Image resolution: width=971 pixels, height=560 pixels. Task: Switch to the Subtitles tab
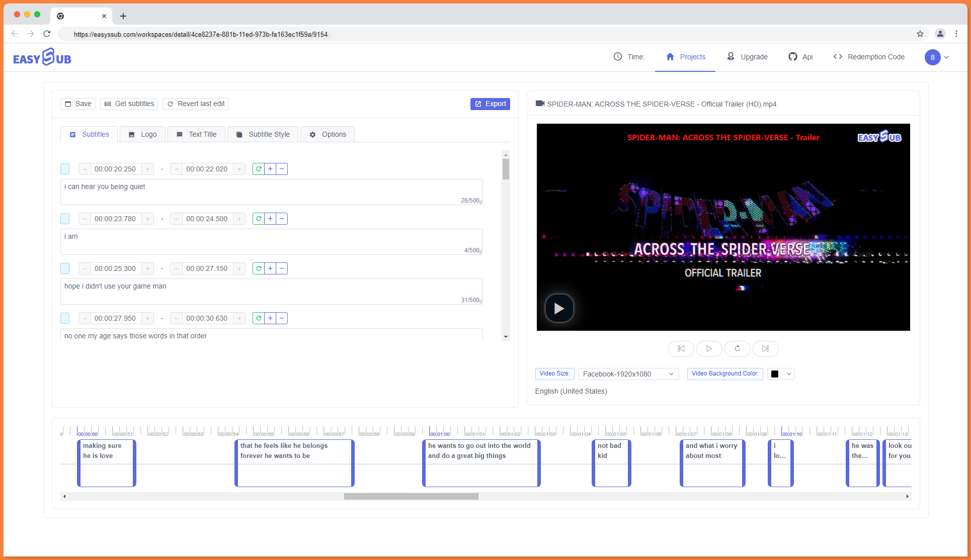pyautogui.click(x=89, y=134)
